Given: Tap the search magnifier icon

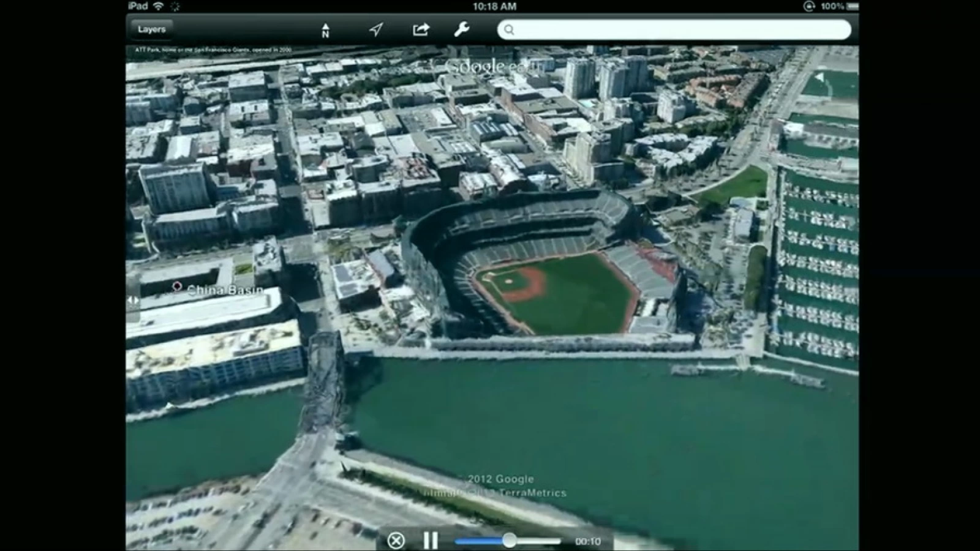Looking at the screenshot, I should pyautogui.click(x=509, y=29).
